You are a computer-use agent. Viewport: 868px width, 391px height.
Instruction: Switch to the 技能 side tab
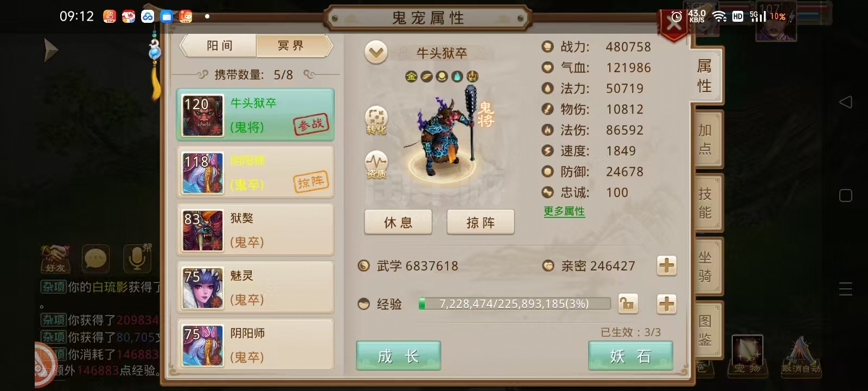[x=705, y=203]
